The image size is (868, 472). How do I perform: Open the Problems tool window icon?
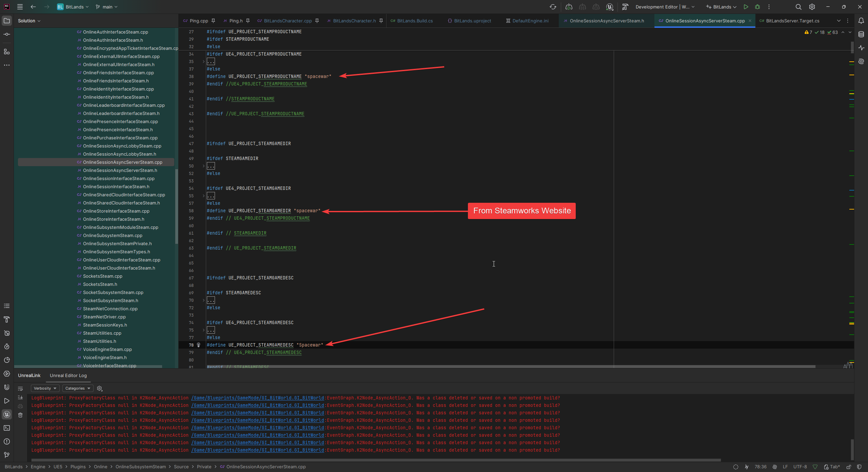7,441
